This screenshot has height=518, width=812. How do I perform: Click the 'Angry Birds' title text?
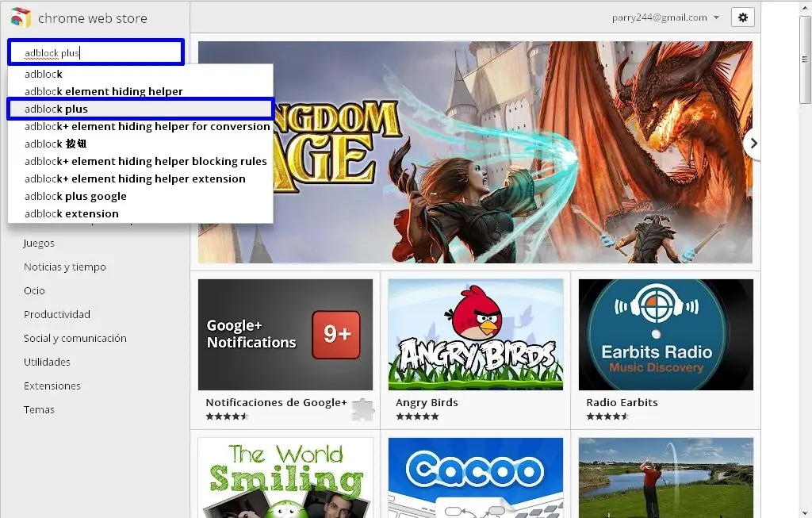tap(427, 402)
